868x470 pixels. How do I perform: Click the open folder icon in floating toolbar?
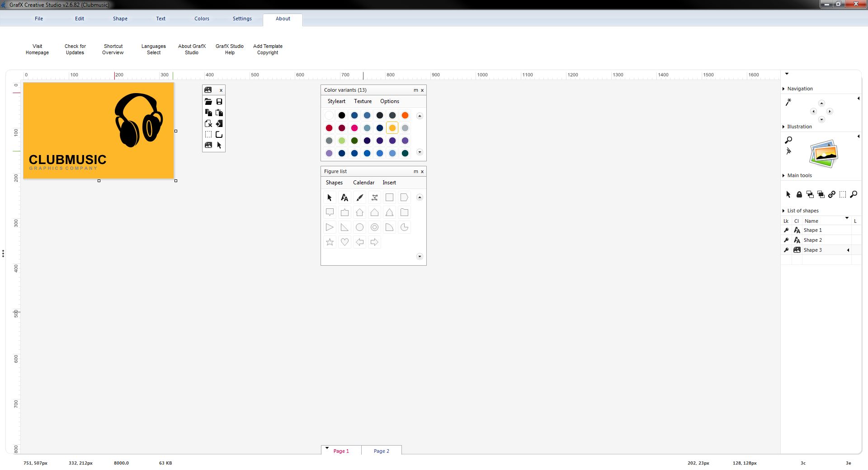208,101
